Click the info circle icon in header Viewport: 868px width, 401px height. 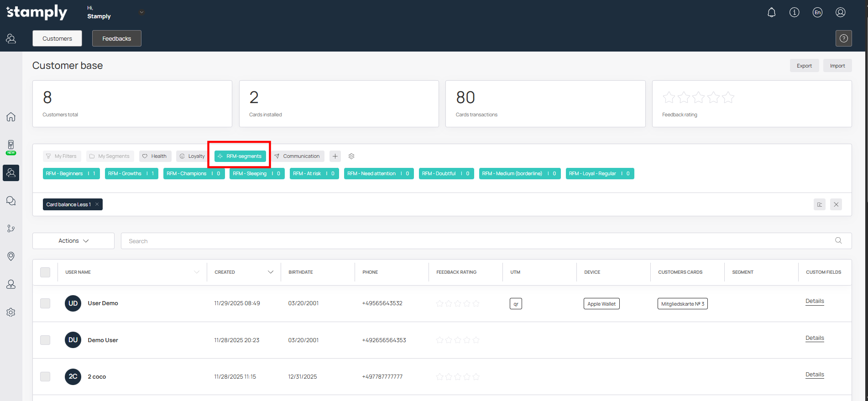click(x=794, y=12)
